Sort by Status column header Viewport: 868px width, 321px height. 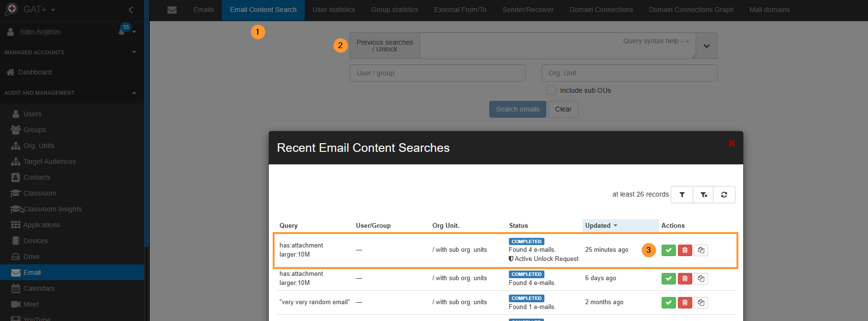(x=518, y=225)
